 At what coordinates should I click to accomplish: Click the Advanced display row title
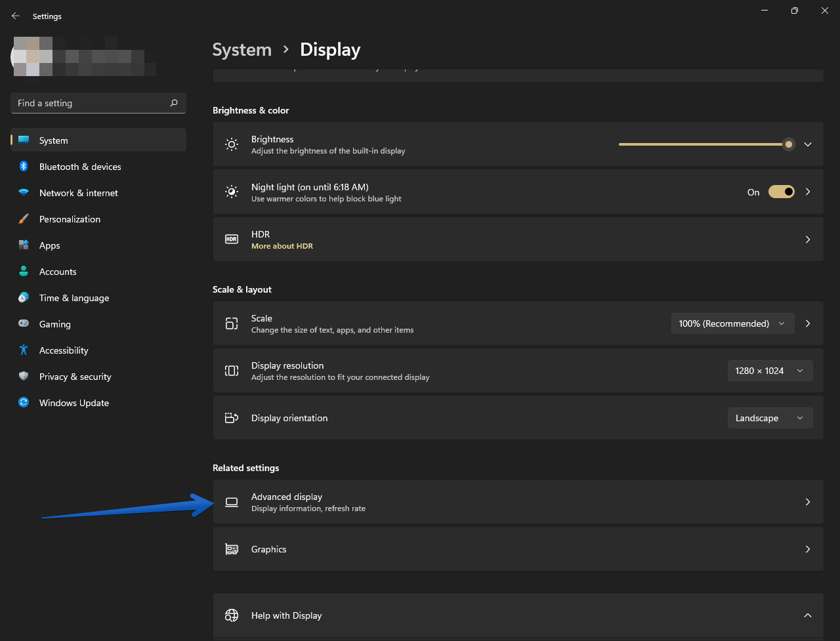coord(287,497)
